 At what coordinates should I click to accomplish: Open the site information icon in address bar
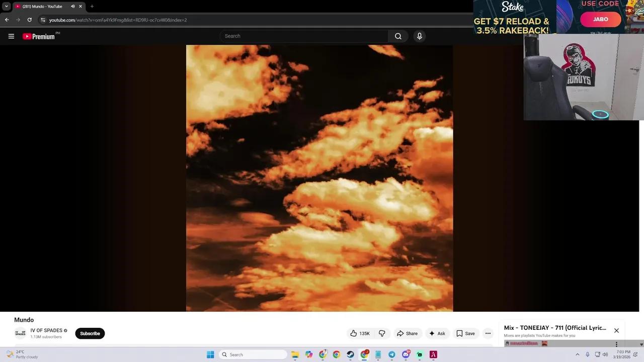point(43,20)
